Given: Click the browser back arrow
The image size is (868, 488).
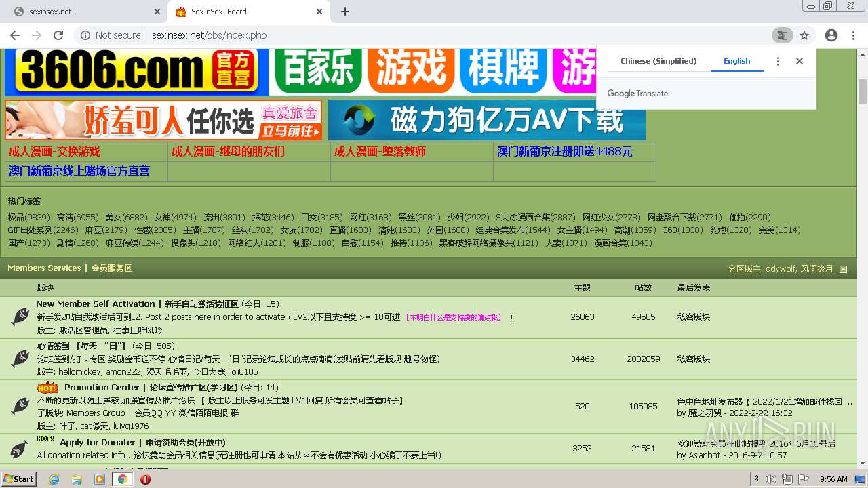Looking at the screenshot, I should click(15, 35).
